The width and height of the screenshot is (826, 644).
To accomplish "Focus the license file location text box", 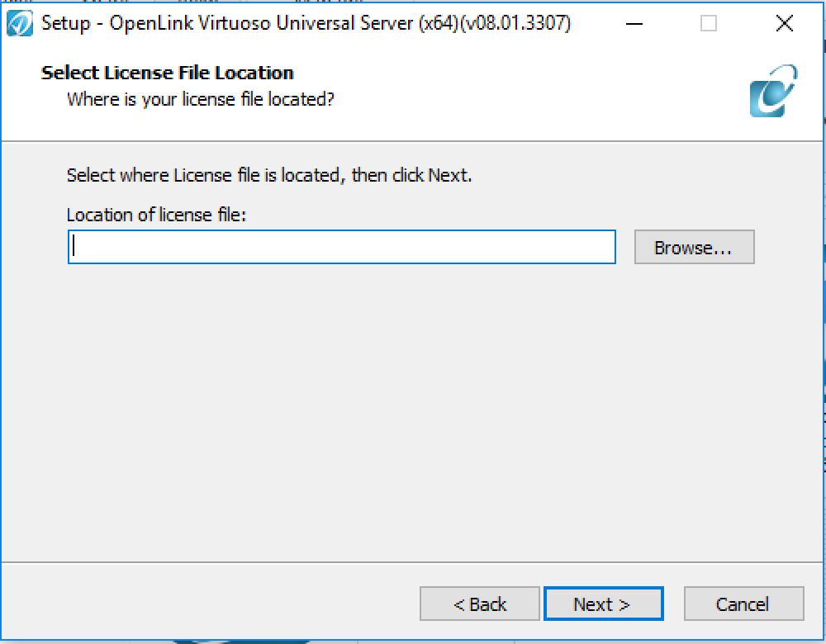I will click(x=342, y=247).
